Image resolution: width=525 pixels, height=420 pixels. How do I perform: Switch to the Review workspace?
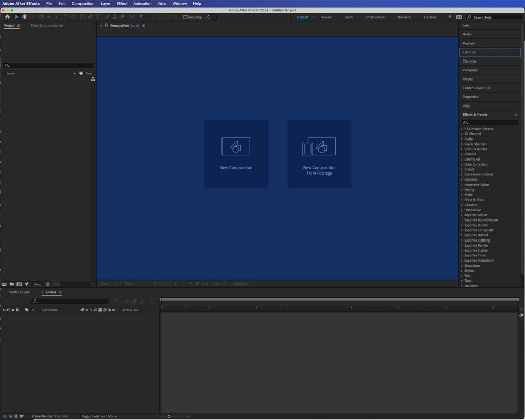(x=326, y=17)
